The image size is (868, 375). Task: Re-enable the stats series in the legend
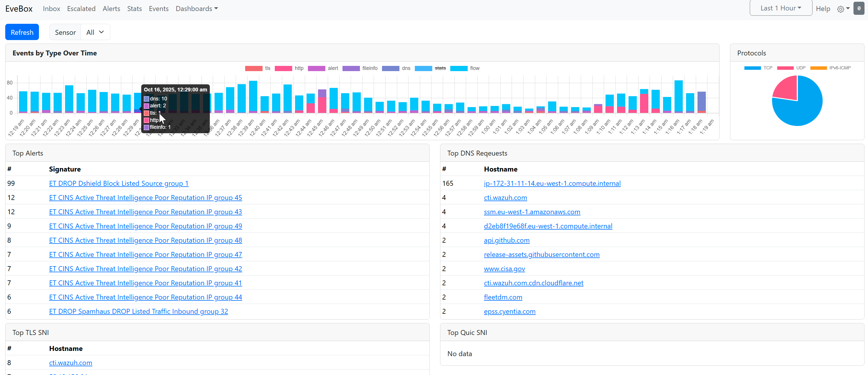click(x=440, y=68)
